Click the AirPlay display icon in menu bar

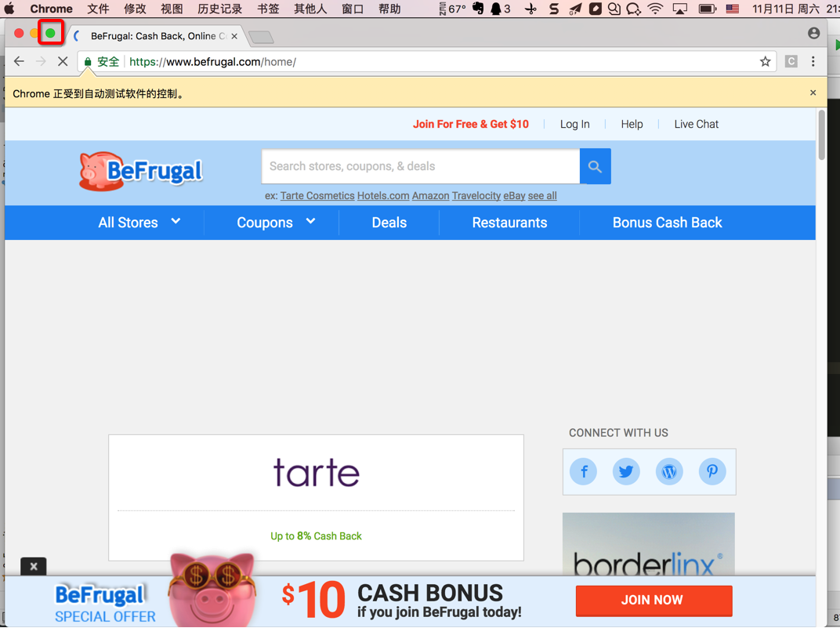coord(680,9)
